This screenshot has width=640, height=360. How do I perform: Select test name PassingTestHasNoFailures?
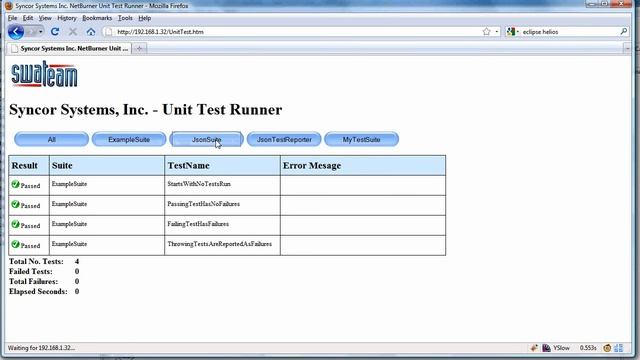[203, 204]
